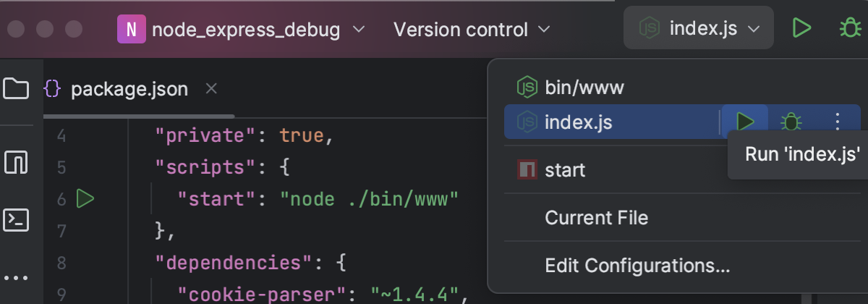Select the start npm configuration

[564, 170]
